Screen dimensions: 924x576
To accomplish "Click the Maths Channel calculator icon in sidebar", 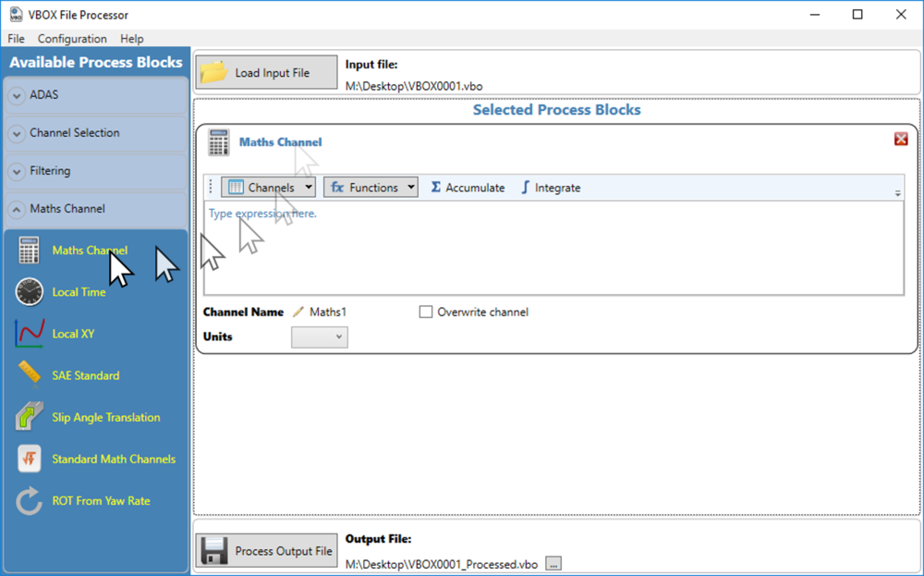I will click(29, 251).
